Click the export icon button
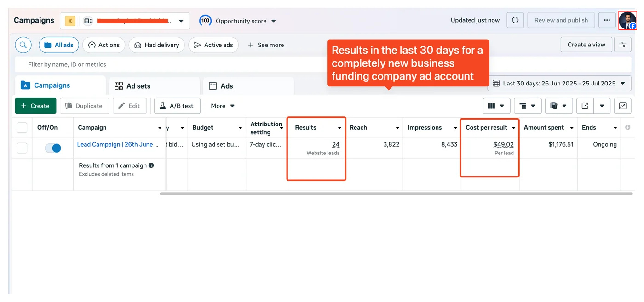 point(585,106)
